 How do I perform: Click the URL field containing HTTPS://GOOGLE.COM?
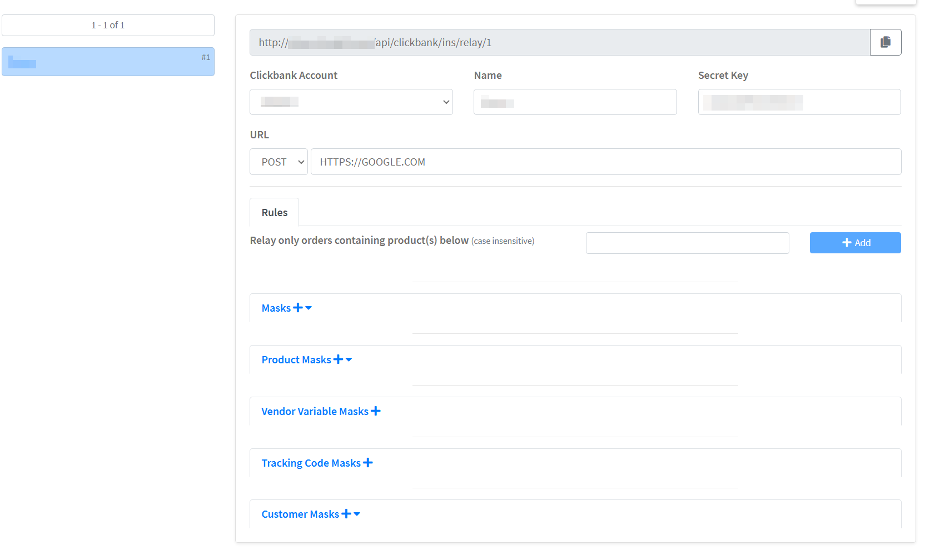coord(605,162)
